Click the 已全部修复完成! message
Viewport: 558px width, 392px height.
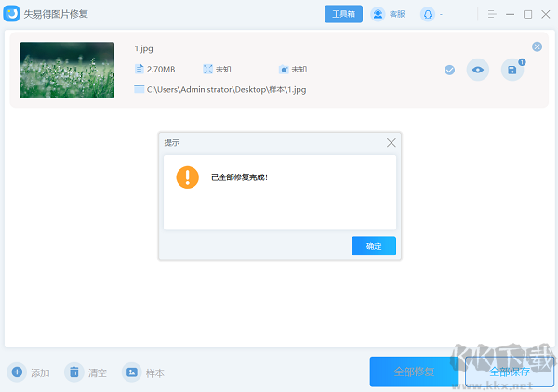pyautogui.click(x=239, y=177)
